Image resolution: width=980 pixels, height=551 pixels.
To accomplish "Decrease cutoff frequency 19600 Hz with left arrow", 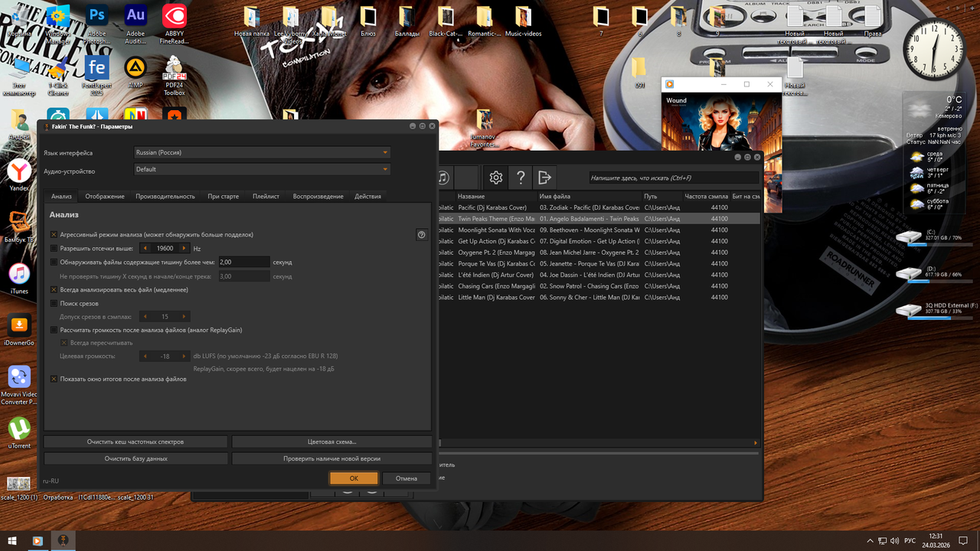I will (145, 248).
